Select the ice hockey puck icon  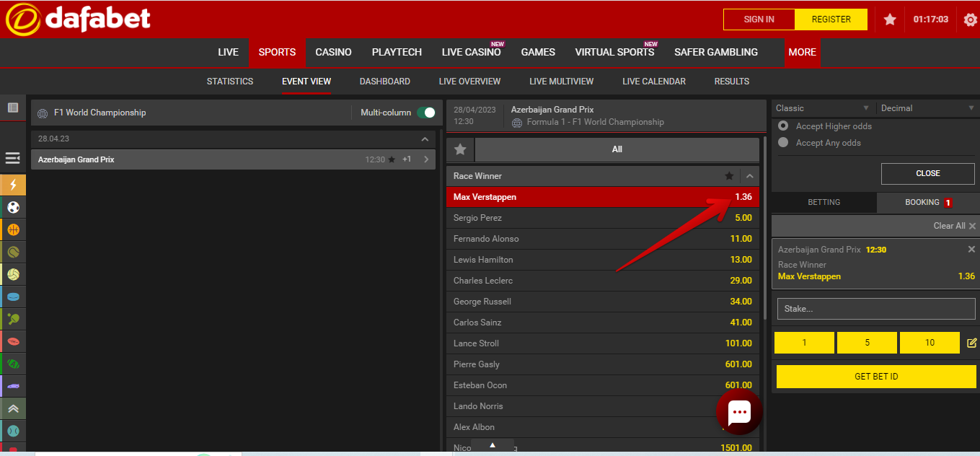click(x=13, y=297)
